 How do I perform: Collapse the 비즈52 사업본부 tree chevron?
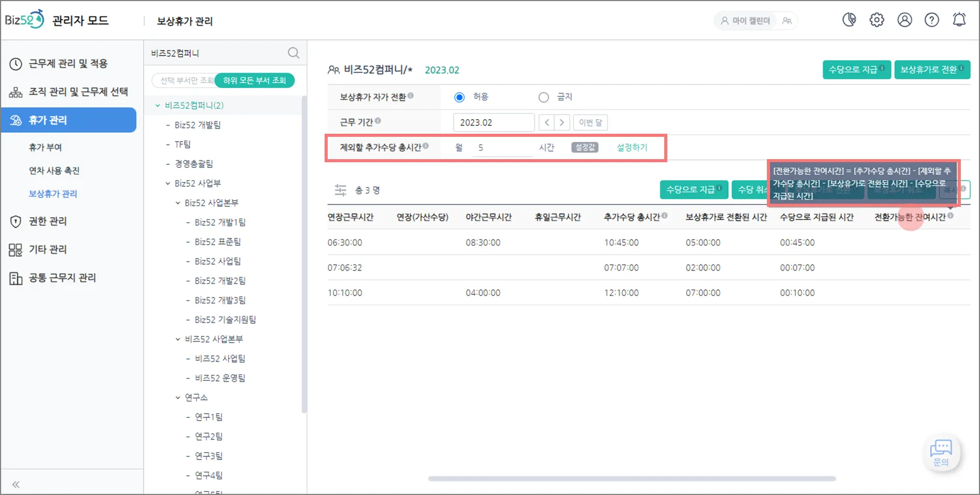(x=178, y=340)
